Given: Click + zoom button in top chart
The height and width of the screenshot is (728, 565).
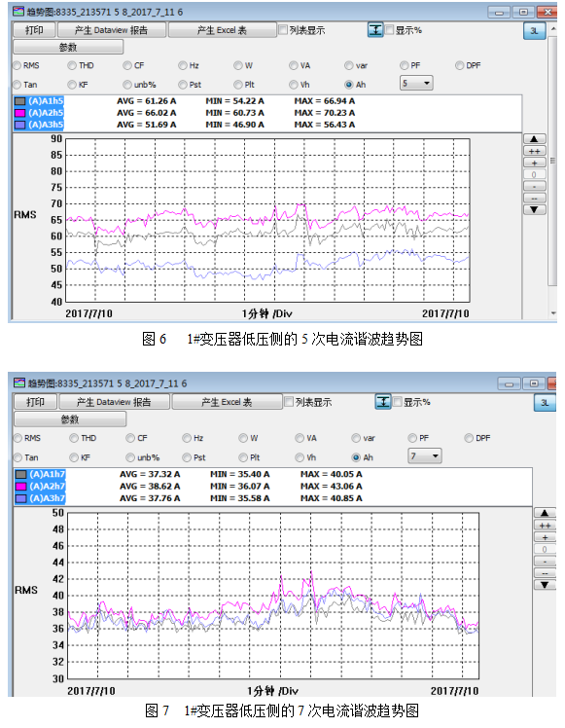Looking at the screenshot, I should click(535, 163).
